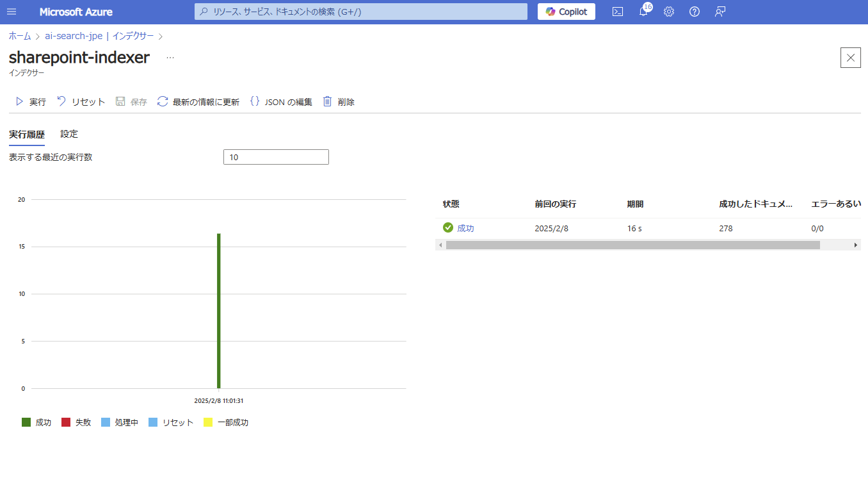Screen dimensions: 868x501
Task: Open the help menu
Action: [x=695, y=12]
